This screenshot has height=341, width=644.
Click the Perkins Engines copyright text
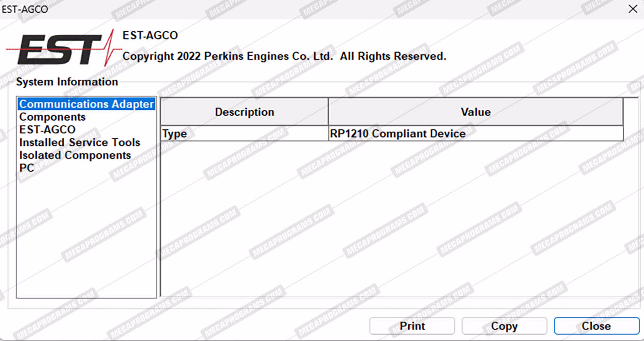[284, 57]
